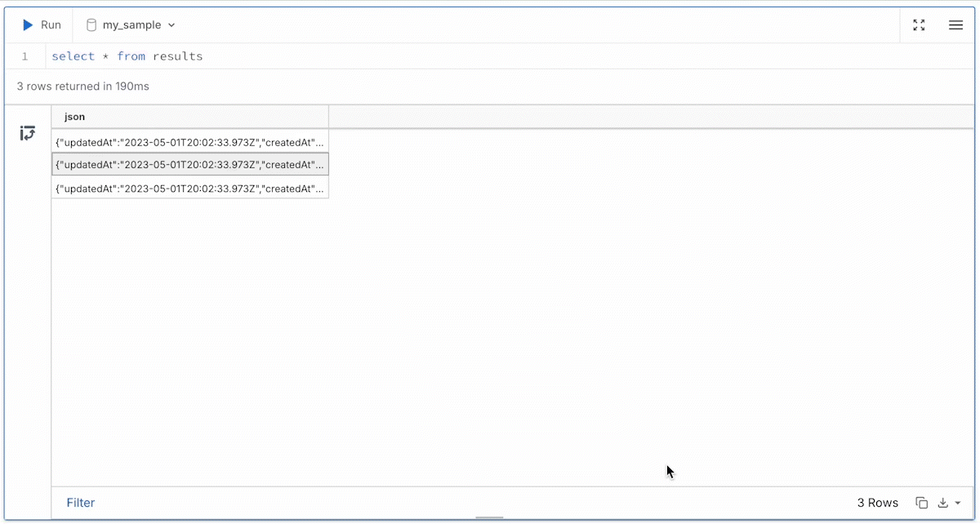
Task: Click the '3 rows returned in 190ms' status
Action: (x=83, y=86)
